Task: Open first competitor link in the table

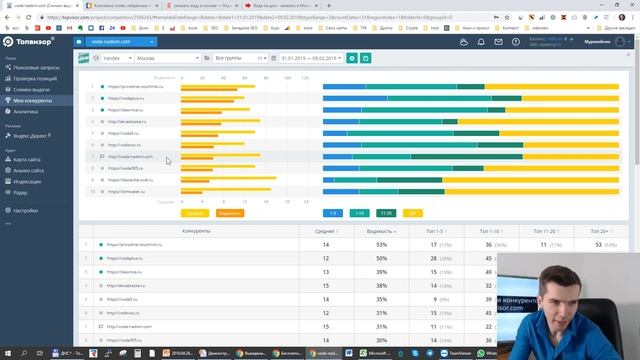Action: click(134, 244)
